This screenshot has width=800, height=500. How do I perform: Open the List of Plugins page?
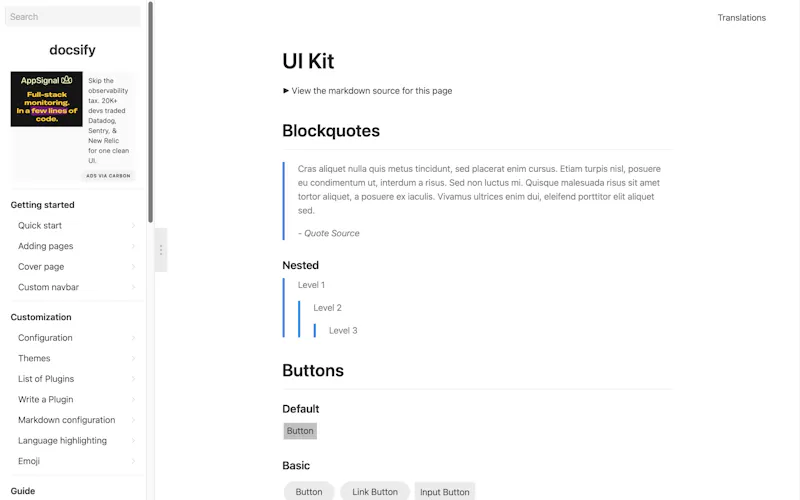(x=46, y=379)
